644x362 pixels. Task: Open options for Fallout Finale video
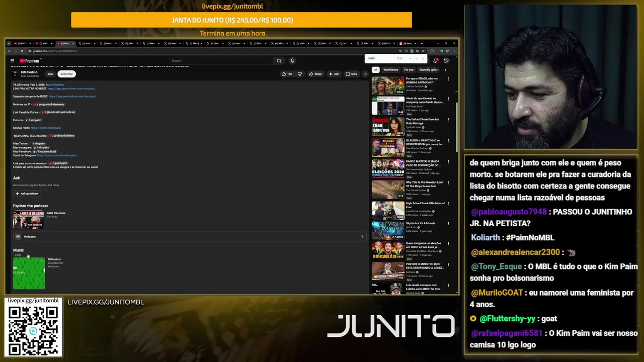pyautogui.click(x=448, y=120)
